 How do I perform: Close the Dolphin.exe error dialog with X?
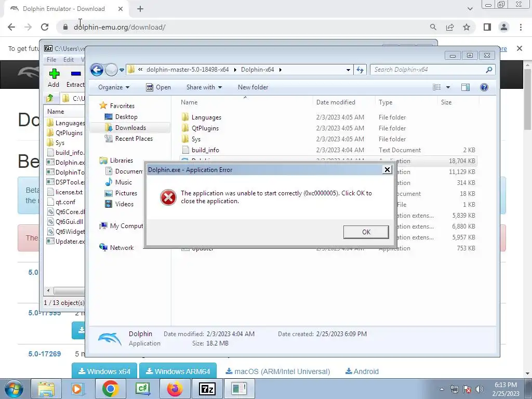coord(387,170)
